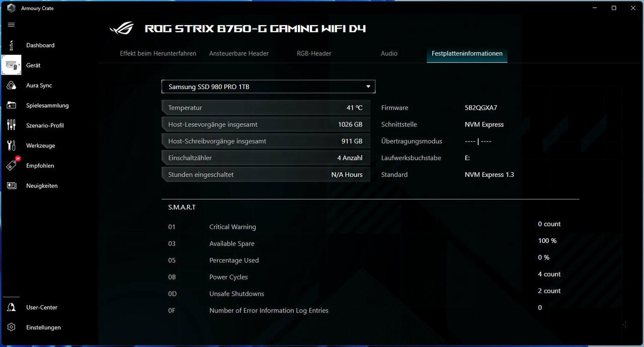Close the Armoury Crate window
This screenshot has height=347, width=644.
tap(633, 8)
